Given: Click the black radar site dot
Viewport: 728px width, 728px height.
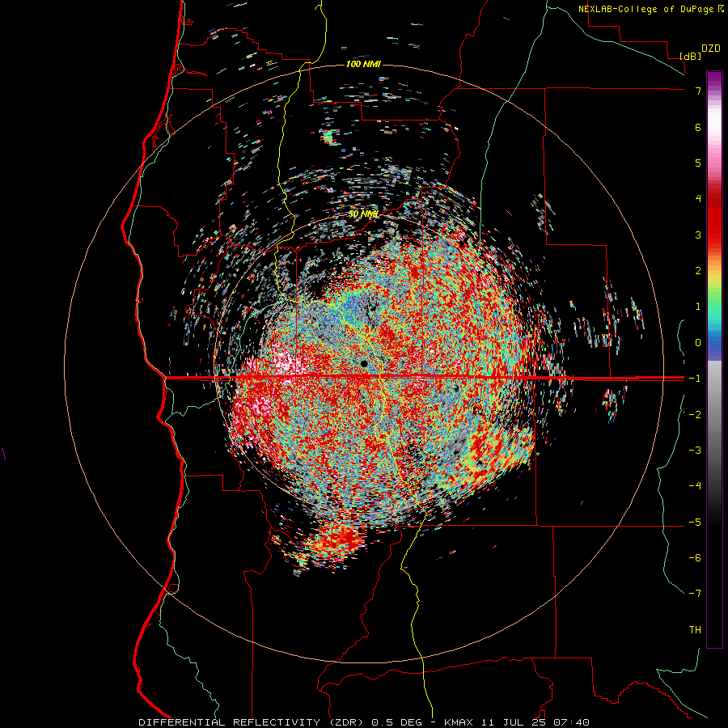Looking at the screenshot, I should point(364,363).
